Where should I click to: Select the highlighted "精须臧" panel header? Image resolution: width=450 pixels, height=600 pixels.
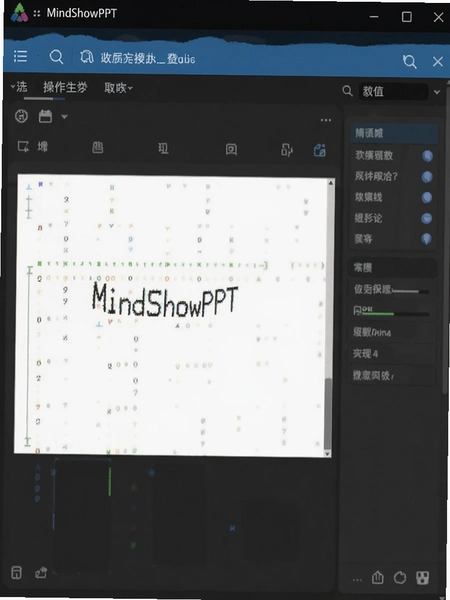394,133
